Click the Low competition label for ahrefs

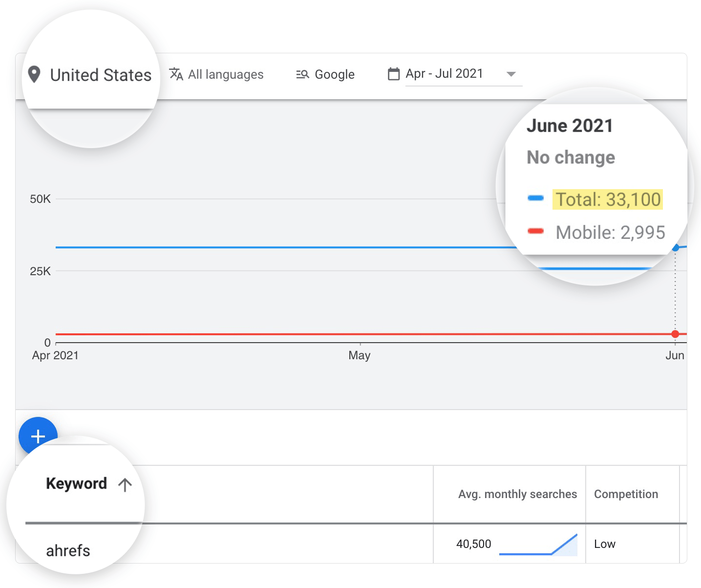click(x=605, y=544)
